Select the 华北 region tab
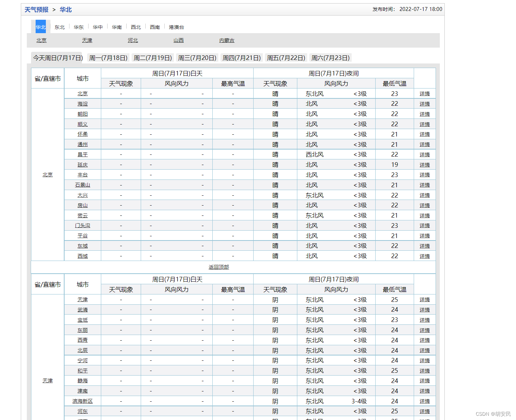Viewport: 516px width, 420px height. pyautogui.click(x=41, y=27)
